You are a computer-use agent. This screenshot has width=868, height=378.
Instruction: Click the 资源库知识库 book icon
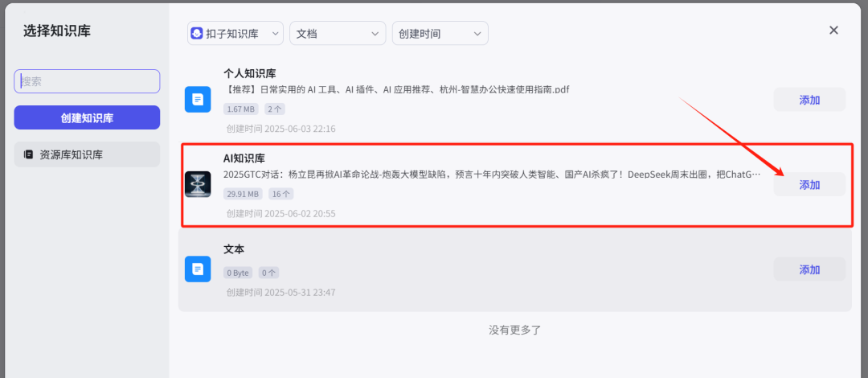(28, 154)
